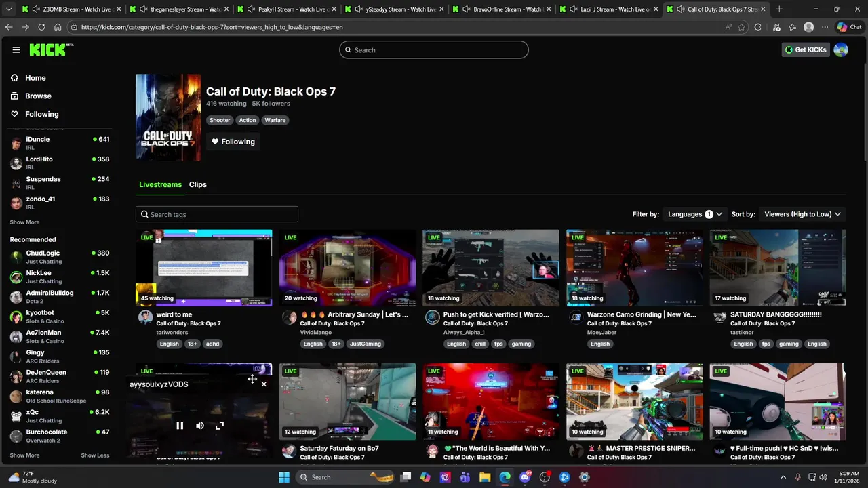868x488 pixels.
Task: Expand the mini player to fullscreen
Action: [219, 426]
